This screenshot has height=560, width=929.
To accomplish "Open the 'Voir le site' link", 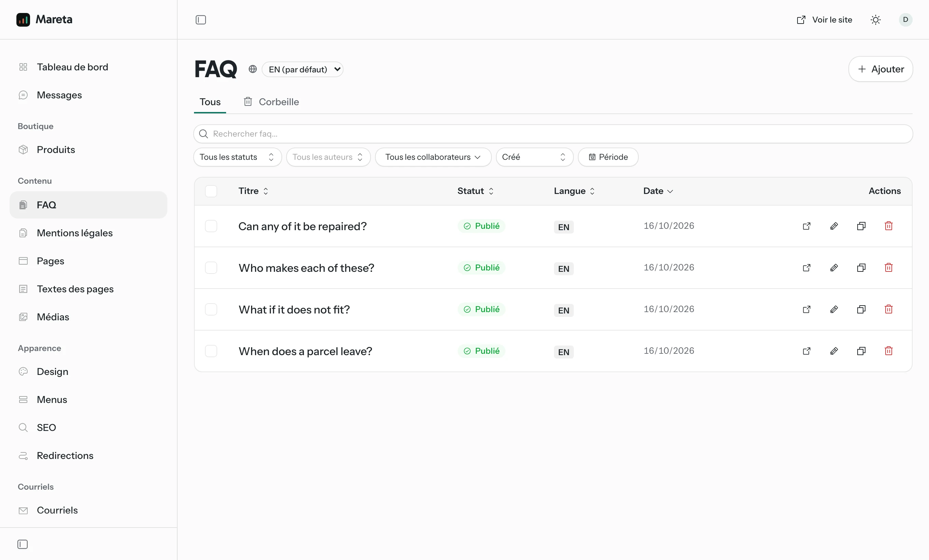I will [x=824, y=19].
